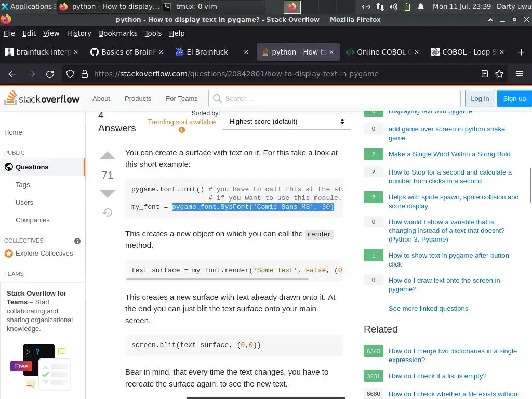The image size is (532, 399).
Task: Open Explore Collectives
Action: (x=38, y=254)
